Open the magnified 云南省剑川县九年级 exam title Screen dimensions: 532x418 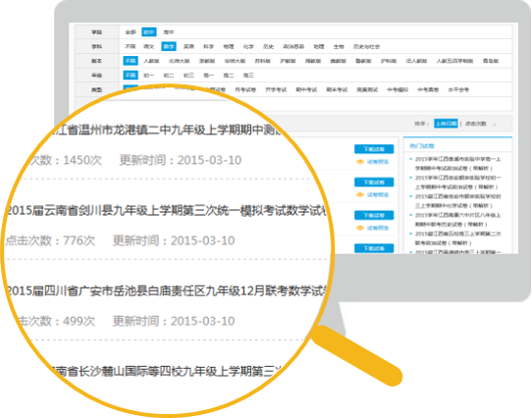pyautogui.click(x=166, y=211)
